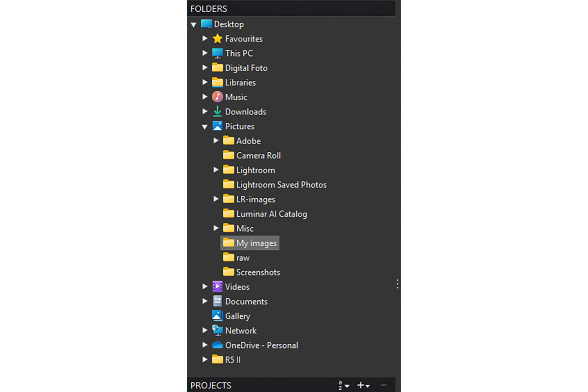The width and height of the screenshot is (588, 392).
Task: Click the Adobe folder icon
Action: tap(229, 140)
